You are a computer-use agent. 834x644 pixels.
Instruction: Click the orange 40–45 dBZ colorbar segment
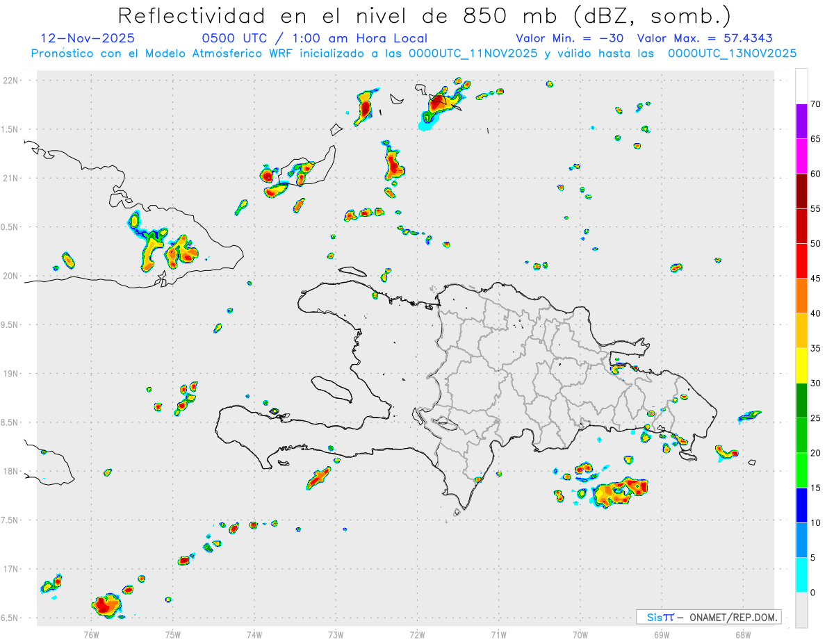tap(801, 296)
